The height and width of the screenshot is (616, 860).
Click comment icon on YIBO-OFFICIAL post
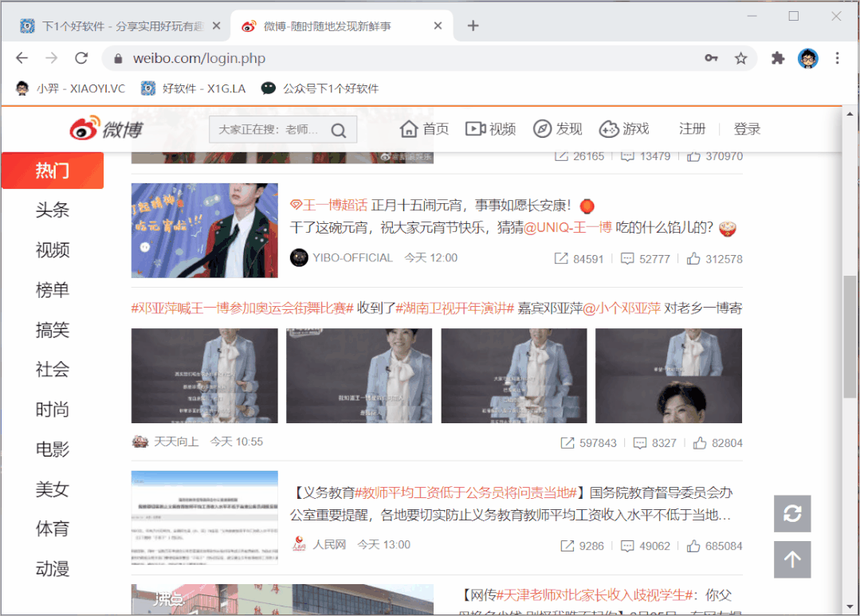click(x=627, y=258)
